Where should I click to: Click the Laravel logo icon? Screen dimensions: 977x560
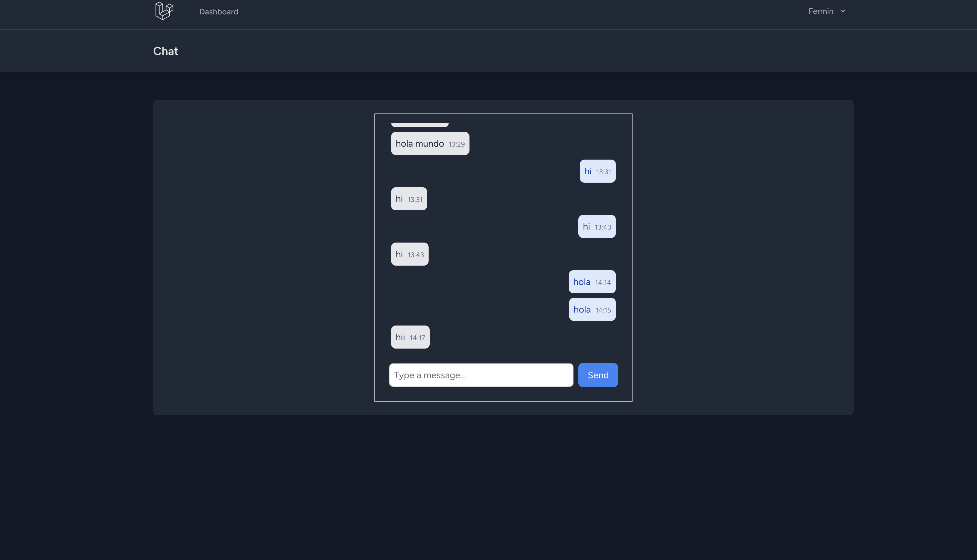coord(164,11)
